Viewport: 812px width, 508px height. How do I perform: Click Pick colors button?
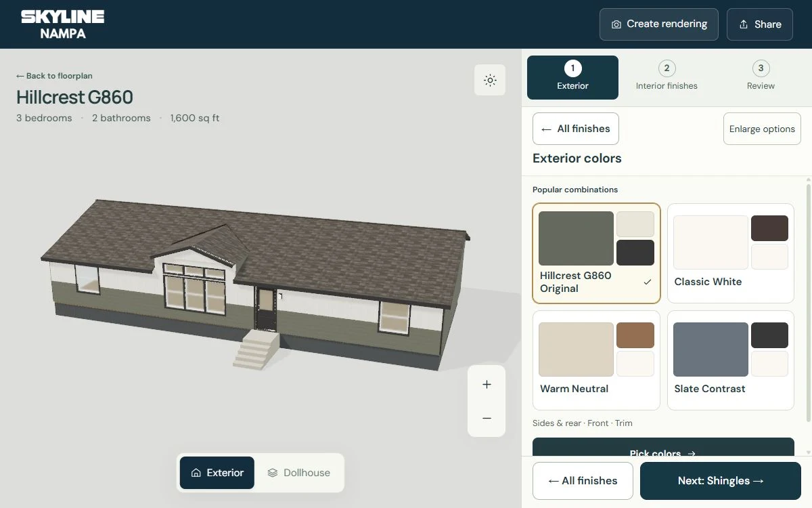pos(663,447)
